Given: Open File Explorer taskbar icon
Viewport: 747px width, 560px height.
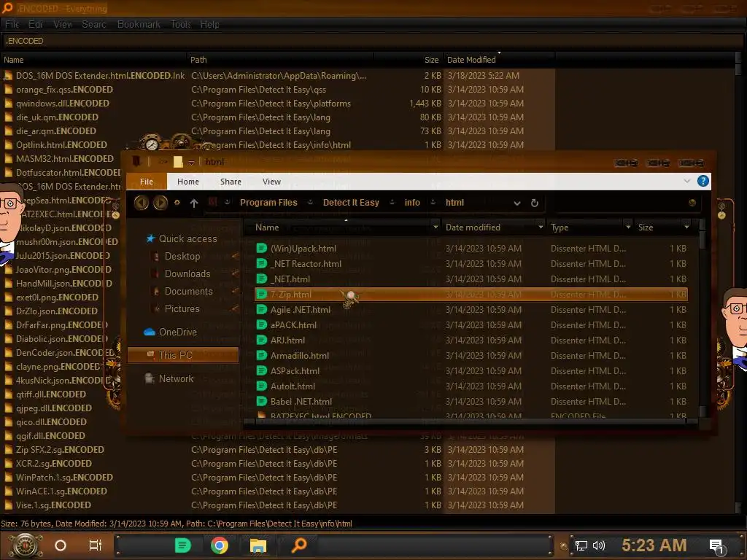Looking at the screenshot, I should click(x=258, y=545).
